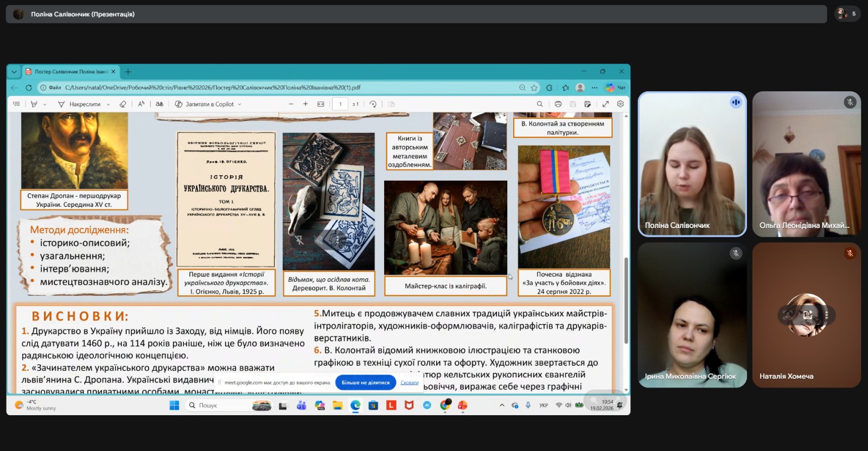
Task: Click the page number input field
Action: click(x=340, y=104)
